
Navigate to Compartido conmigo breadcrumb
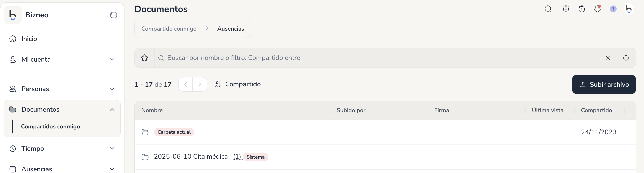click(169, 29)
